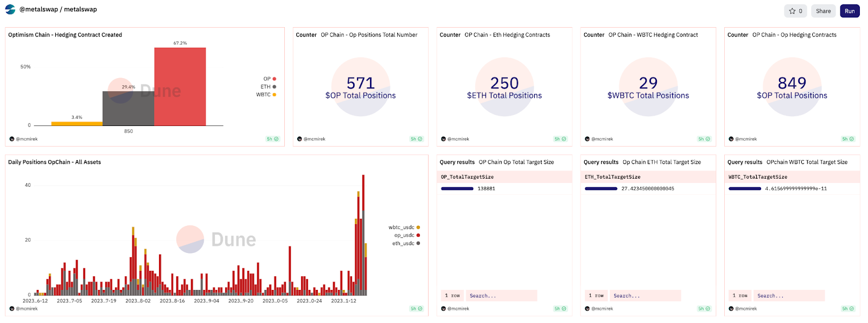Viewport: 868px width, 323px height.
Task: Click the 1 row label under ETH_TotalTargetSize table
Action: click(596, 296)
